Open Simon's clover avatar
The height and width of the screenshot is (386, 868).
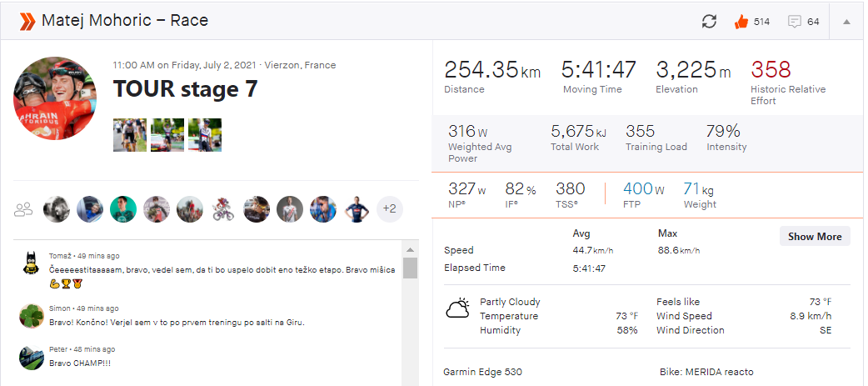pyautogui.click(x=32, y=314)
